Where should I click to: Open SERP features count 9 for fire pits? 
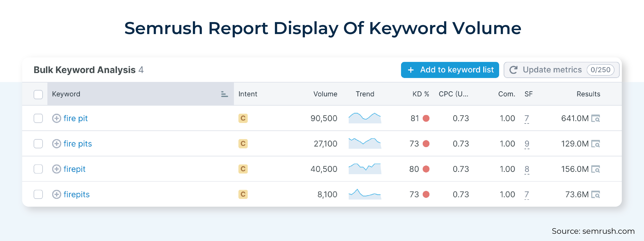click(527, 144)
